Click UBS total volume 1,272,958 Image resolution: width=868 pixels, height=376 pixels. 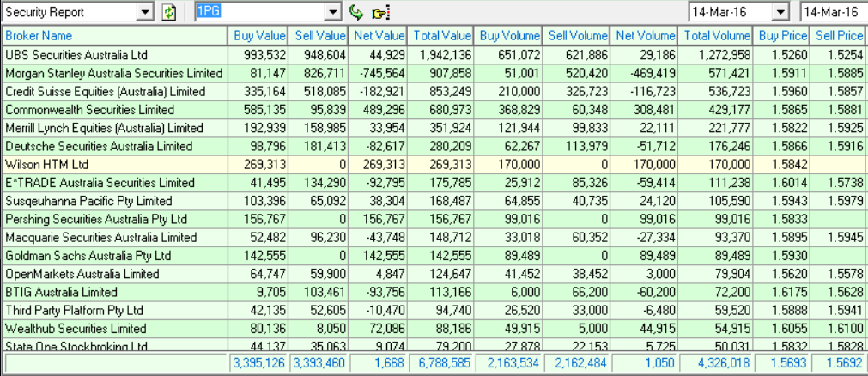click(724, 56)
